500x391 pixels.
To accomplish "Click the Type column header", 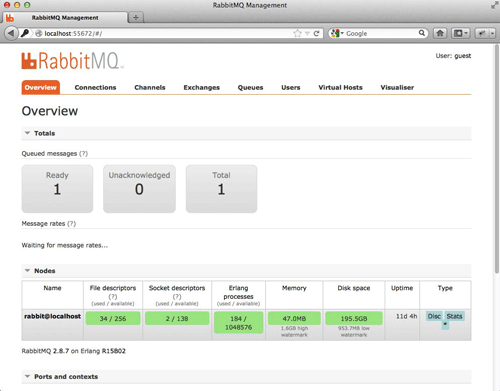I will click(x=445, y=288).
